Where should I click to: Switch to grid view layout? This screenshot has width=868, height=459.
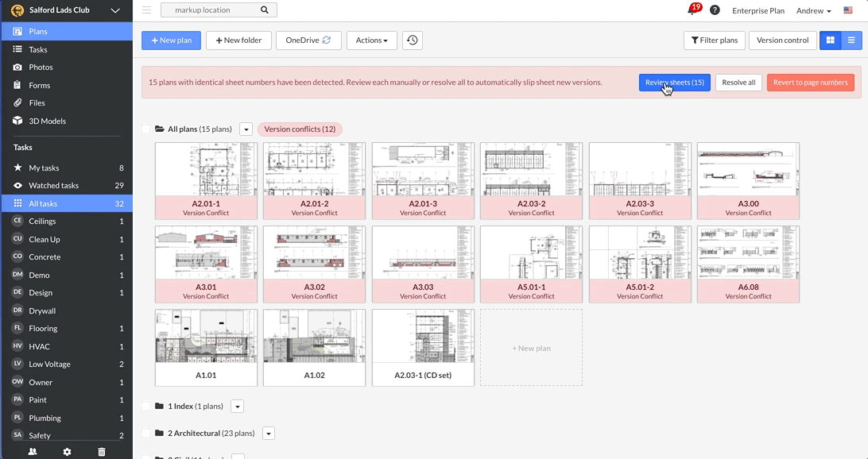click(x=831, y=40)
